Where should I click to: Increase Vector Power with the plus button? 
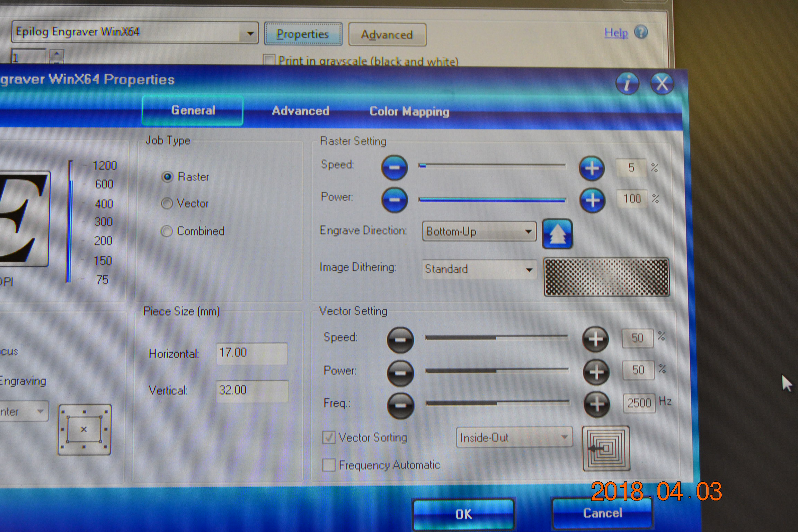click(596, 372)
